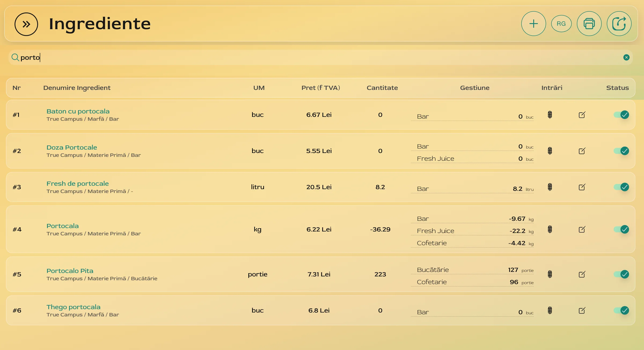Open wheat icon for Thego portocala
Image resolution: width=644 pixels, height=350 pixels.
[550, 311]
